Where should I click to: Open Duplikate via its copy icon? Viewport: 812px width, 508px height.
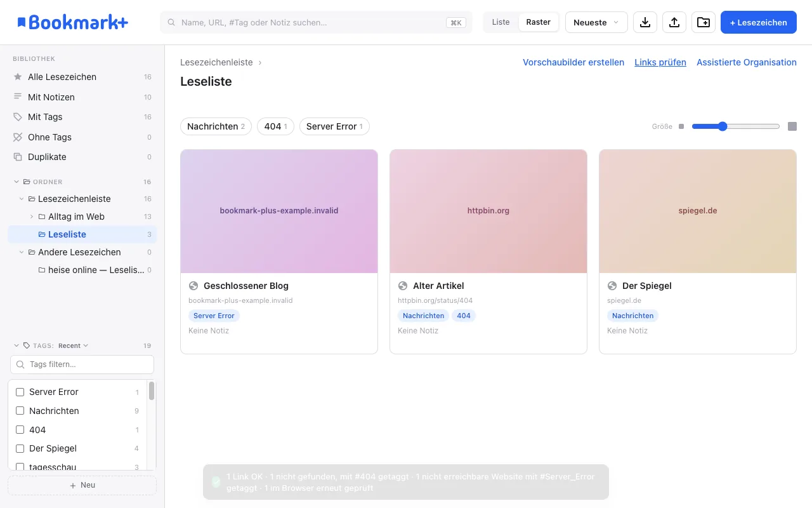coord(18,157)
